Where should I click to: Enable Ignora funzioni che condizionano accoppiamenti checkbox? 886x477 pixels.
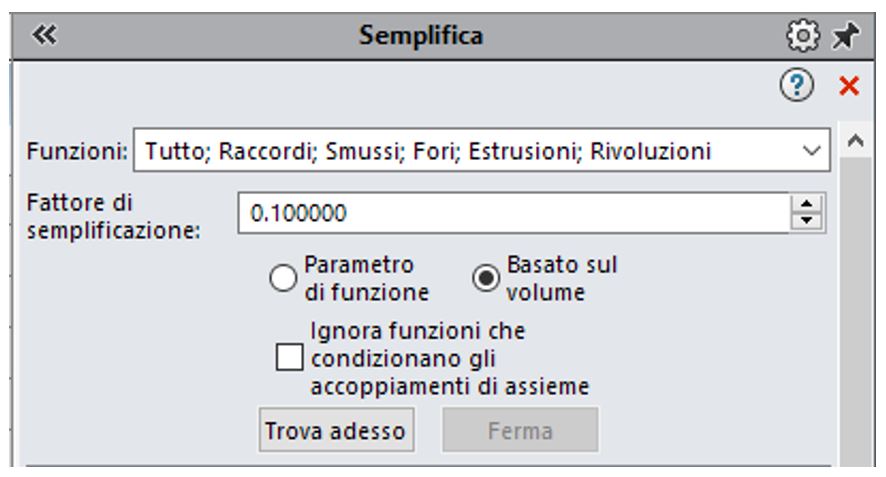pyautogui.click(x=289, y=358)
